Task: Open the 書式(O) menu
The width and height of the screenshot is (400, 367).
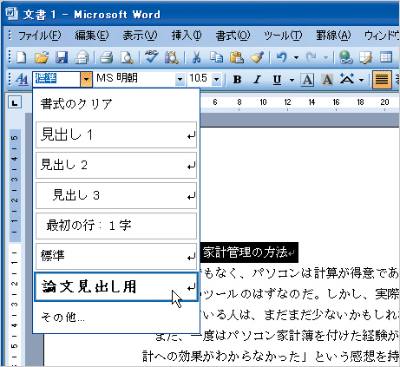Action: [x=232, y=35]
